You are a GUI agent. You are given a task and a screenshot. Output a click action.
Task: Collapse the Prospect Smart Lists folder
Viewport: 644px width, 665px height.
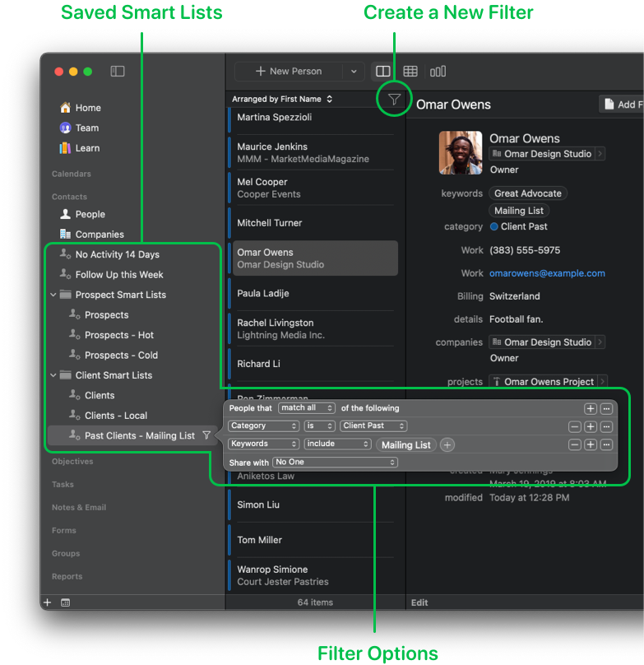(x=53, y=295)
